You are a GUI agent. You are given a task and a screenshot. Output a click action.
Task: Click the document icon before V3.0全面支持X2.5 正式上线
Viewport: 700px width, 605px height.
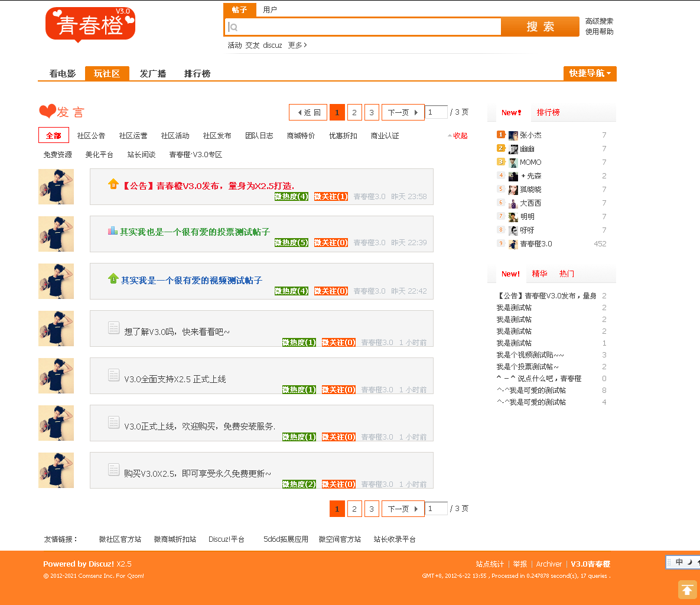[114, 375]
